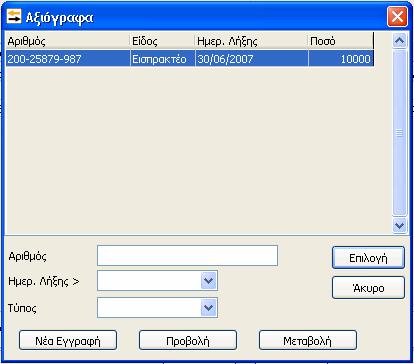Click the Επιλογή button
The height and width of the screenshot is (364, 414).
[x=368, y=258]
